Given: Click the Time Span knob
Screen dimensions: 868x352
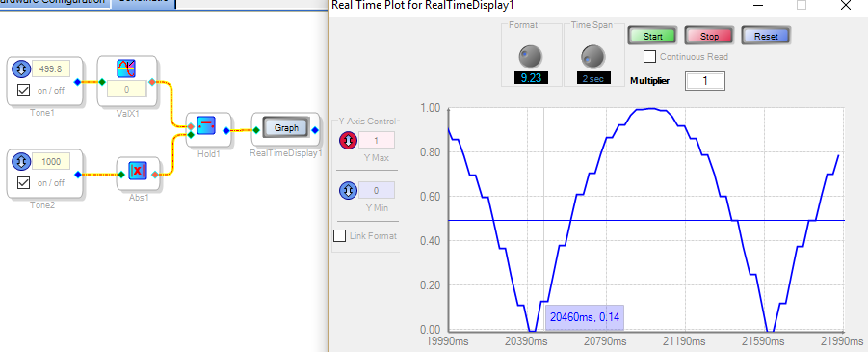Looking at the screenshot, I should [x=593, y=56].
